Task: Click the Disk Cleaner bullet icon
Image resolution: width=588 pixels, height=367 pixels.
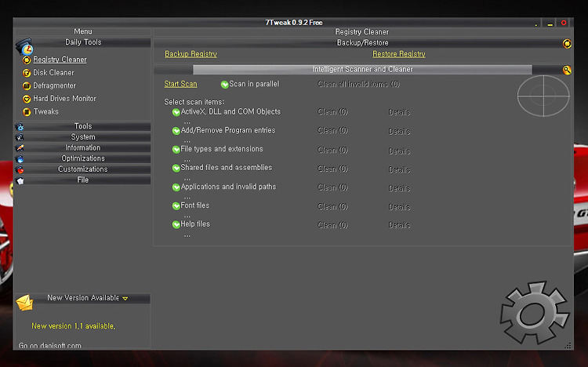Action: [x=27, y=73]
